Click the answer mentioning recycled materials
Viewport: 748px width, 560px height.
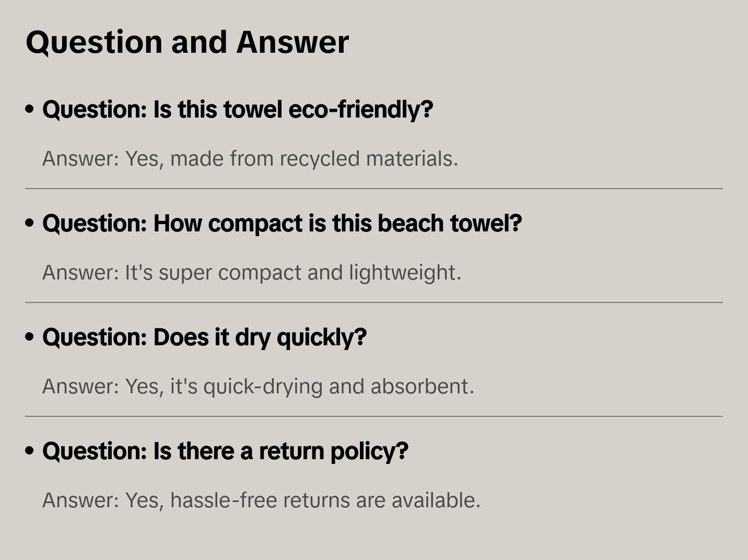(250, 159)
